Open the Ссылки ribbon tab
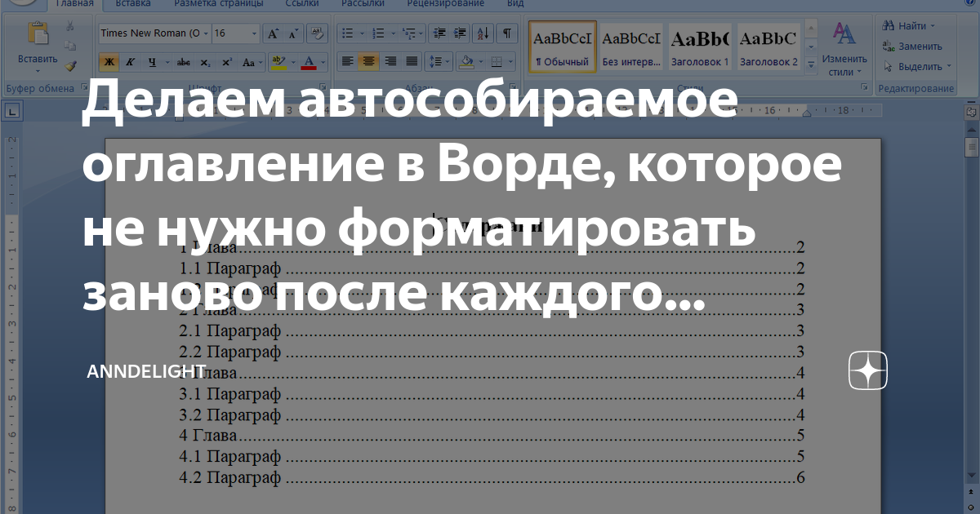 point(303,4)
